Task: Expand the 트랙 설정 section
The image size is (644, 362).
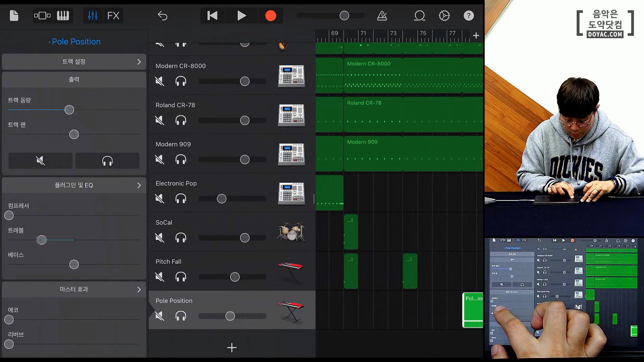Action: [x=74, y=62]
